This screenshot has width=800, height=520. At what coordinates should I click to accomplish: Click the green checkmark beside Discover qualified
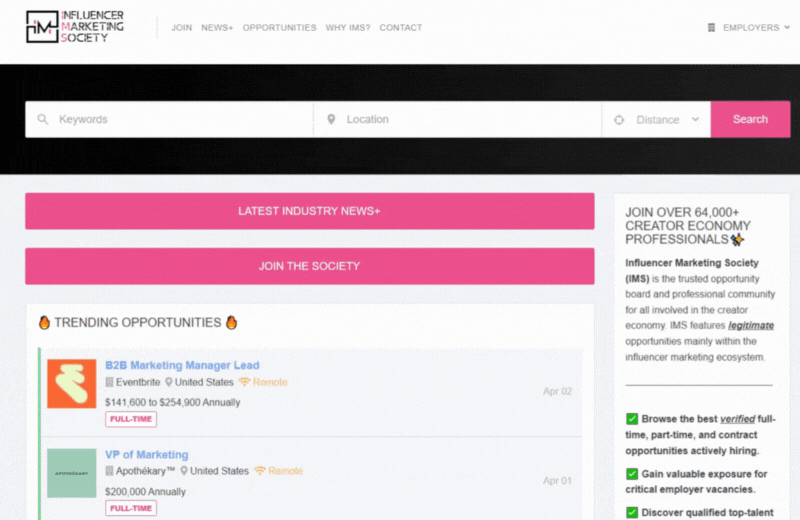pyautogui.click(x=632, y=512)
